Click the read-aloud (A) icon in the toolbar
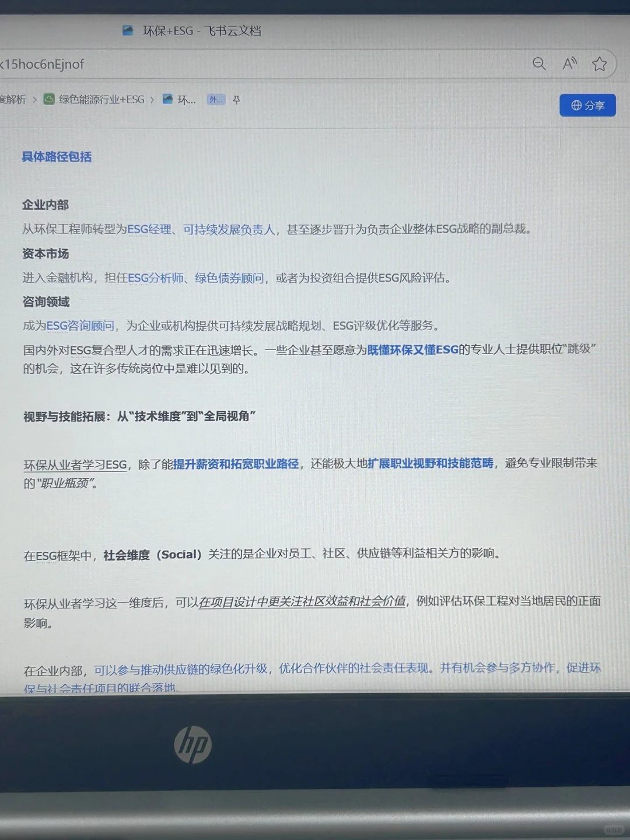 click(569, 64)
